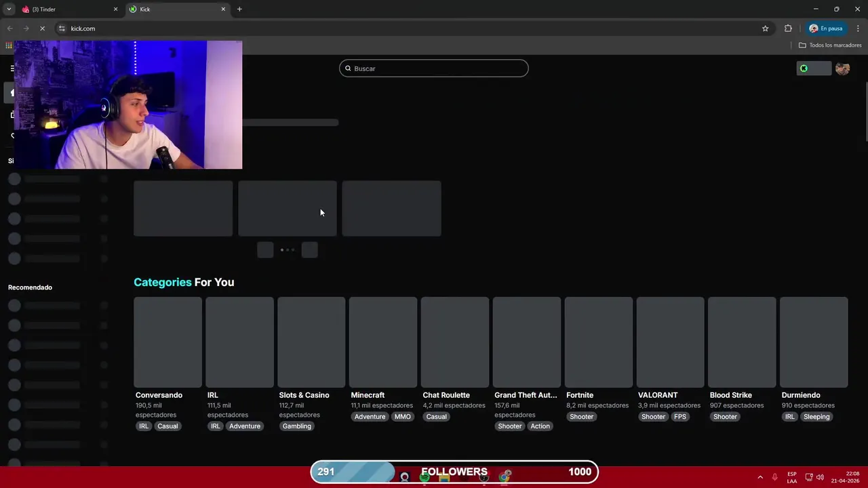Open the Minecraft category thumbnail
This screenshot has width=868, height=488.
(383, 342)
